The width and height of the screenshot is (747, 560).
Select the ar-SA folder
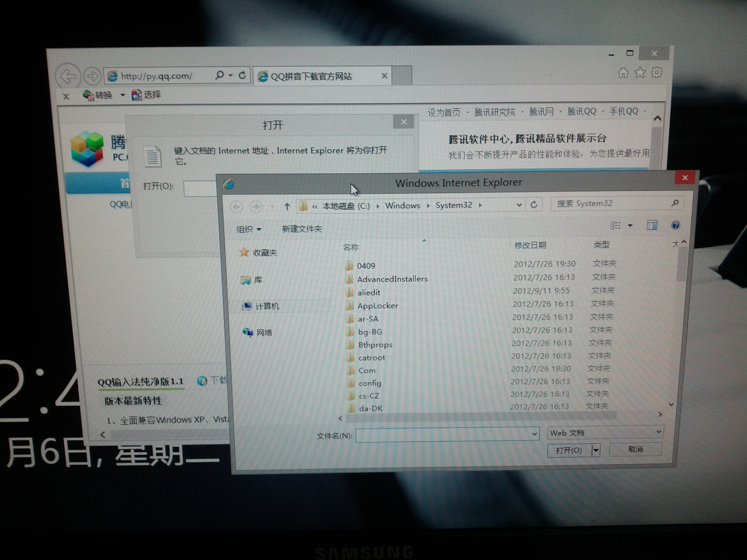tap(362, 319)
